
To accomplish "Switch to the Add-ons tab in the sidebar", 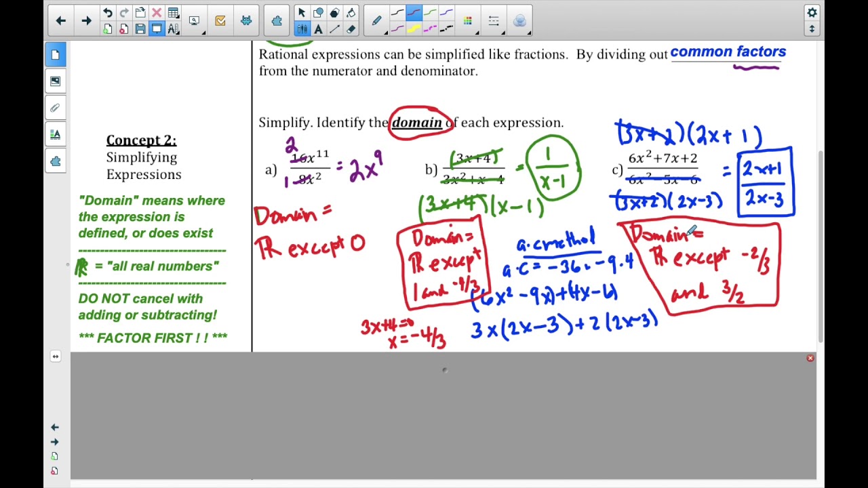I will tap(56, 161).
